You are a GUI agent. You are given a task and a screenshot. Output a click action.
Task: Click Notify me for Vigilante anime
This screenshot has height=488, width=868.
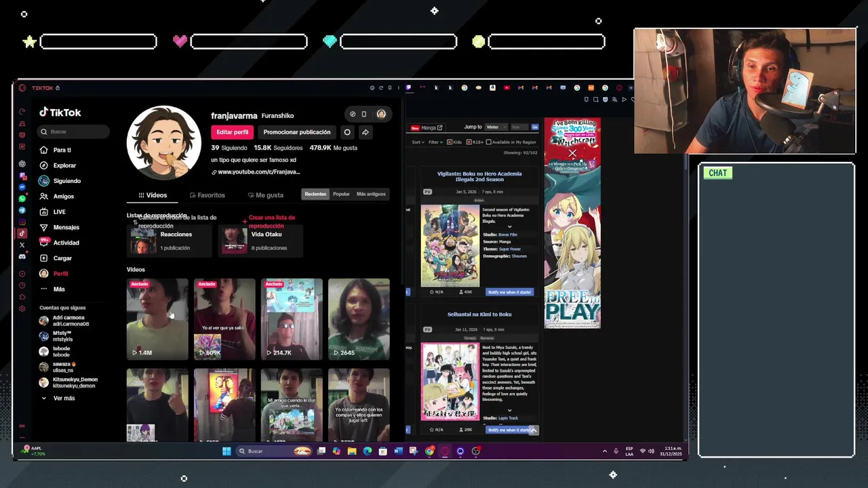tap(510, 292)
